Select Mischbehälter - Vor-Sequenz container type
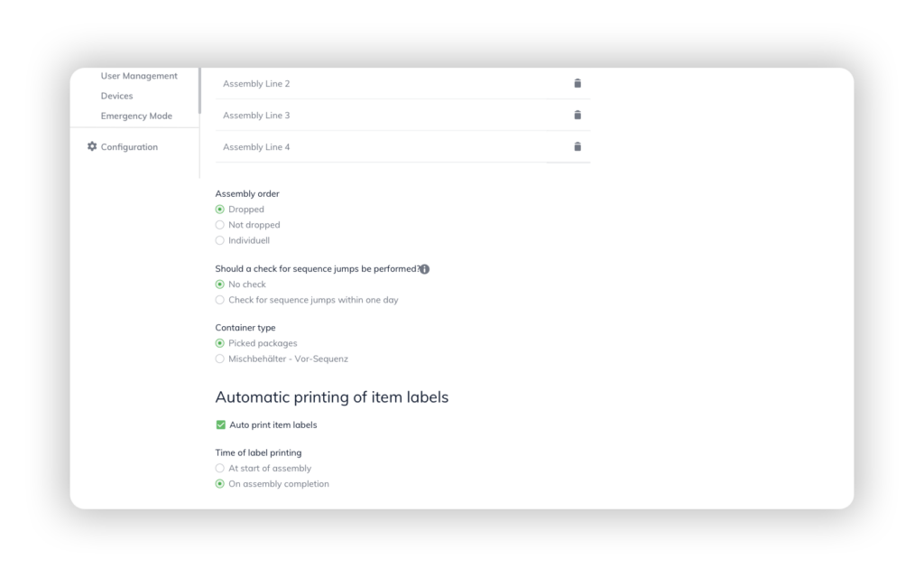This screenshot has height=578, width=924. pyautogui.click(x=220, y=359)
